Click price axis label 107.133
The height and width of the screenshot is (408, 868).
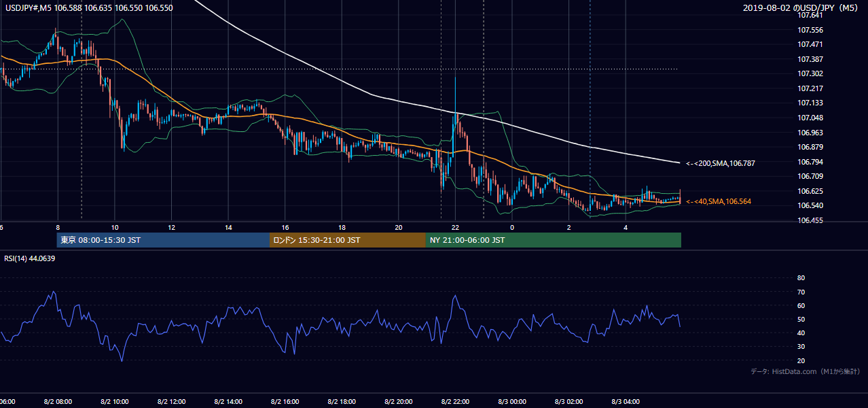click(x=810, y=103)
